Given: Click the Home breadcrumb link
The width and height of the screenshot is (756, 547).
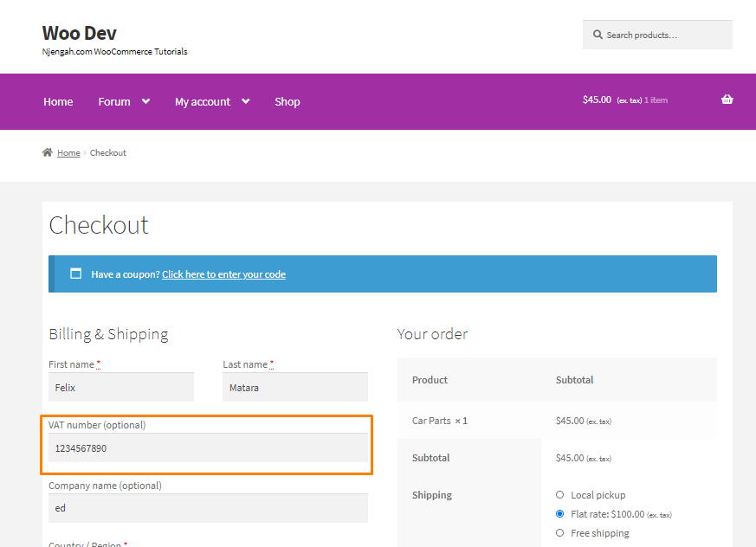Looking at the screenshot, I should tap(68, 153).
